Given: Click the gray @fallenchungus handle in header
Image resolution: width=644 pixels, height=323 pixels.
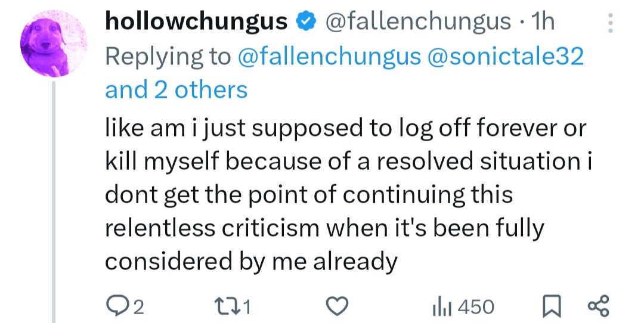Looking at the screenshot, I should (416, 22).
